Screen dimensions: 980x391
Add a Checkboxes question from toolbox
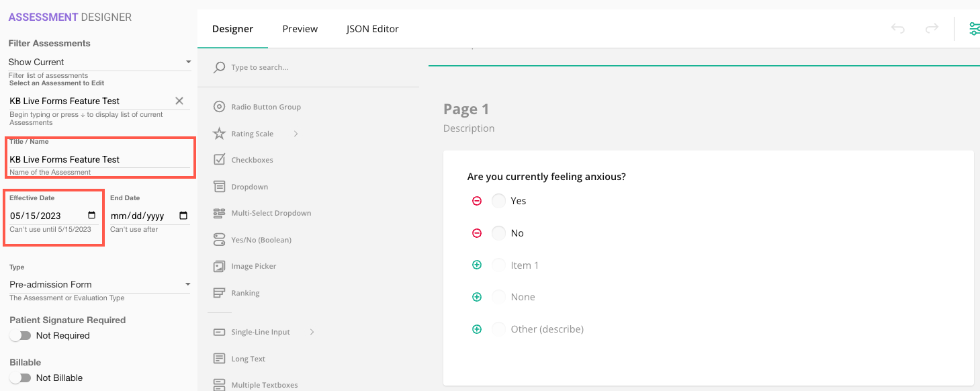tap(219, 160)
